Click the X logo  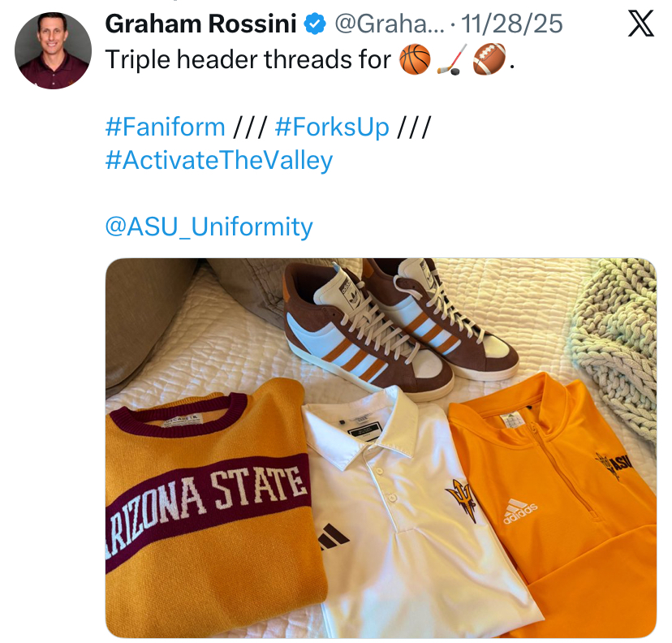641,25
